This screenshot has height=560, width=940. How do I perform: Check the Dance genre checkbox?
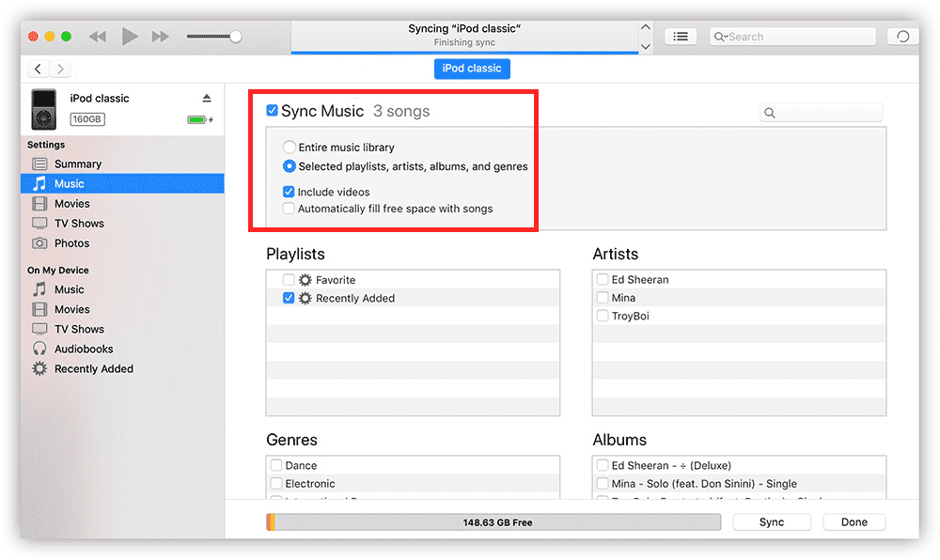point(276,465)
